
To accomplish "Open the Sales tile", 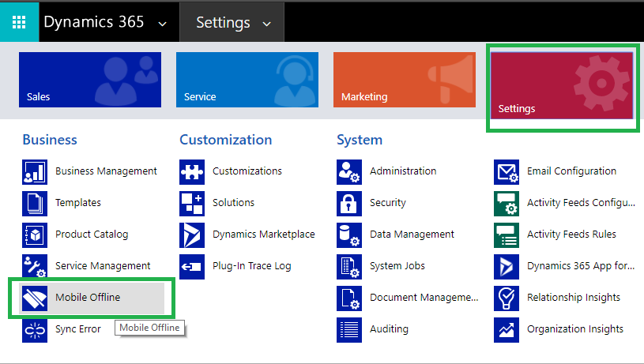I will 90,80.
